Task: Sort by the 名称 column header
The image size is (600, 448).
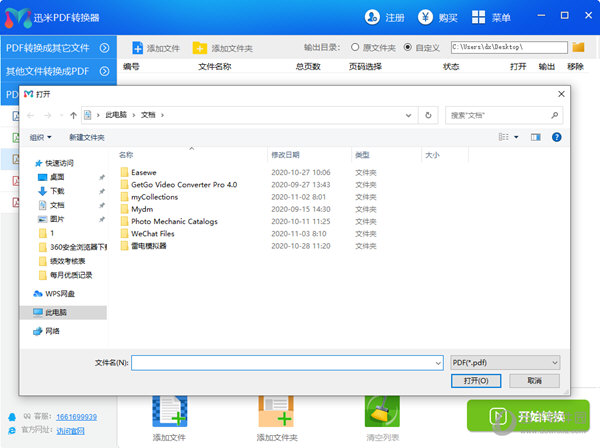Action: (x=126, y=155)
